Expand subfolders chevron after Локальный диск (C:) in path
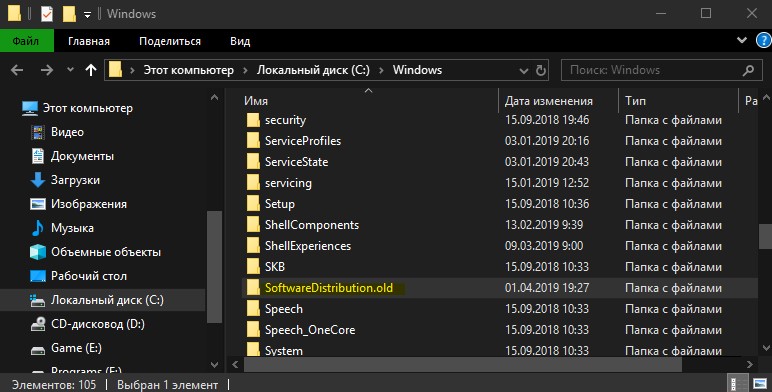 point(381,70)
